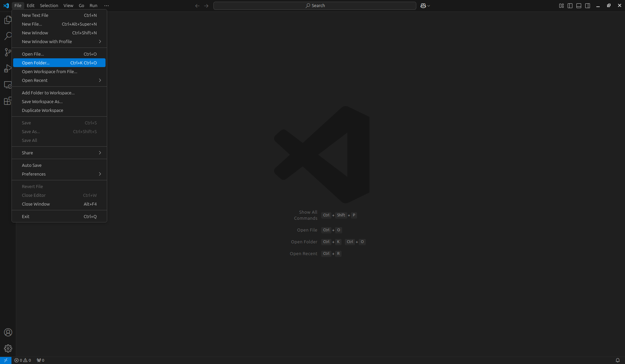Toggle the bottom panel
This screenshot has width=625, height=364.
tap(579, 6)
